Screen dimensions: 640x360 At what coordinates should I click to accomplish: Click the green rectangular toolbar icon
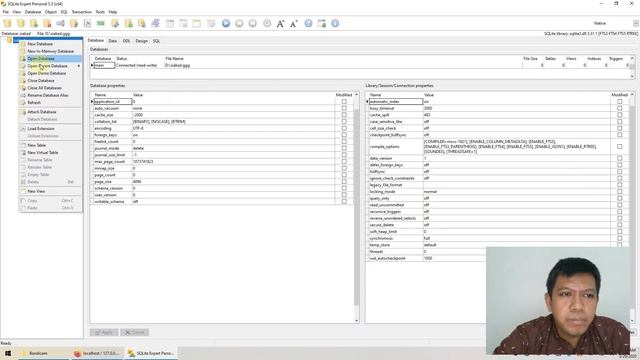(100, 23)
